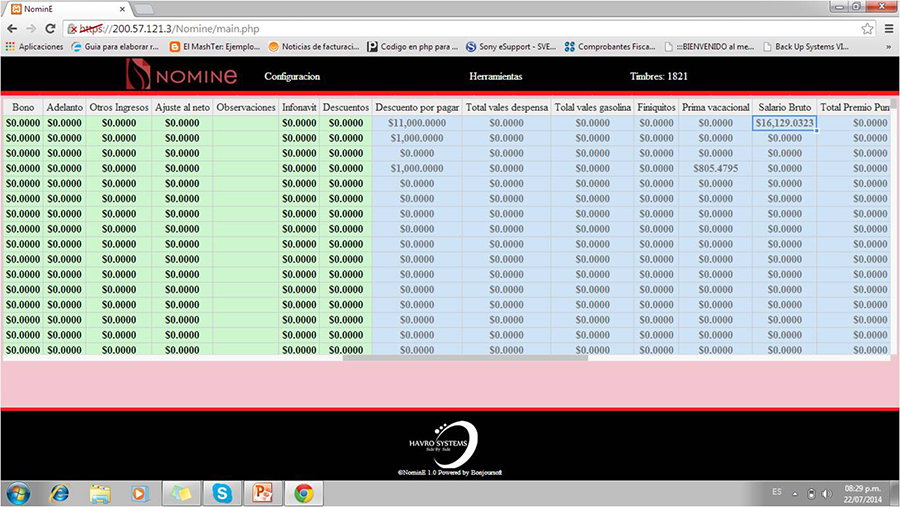Screen dimensions: 900x507
Task: Launch Internet Explorer from the taskbar
Action: point(59,492)
